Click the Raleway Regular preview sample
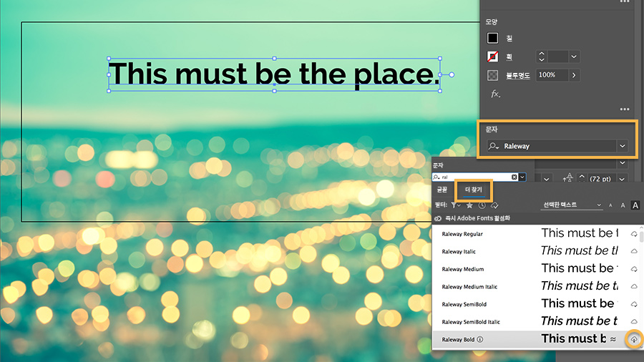This screenshot has height=362, width=644. click(x=579, y=233)
